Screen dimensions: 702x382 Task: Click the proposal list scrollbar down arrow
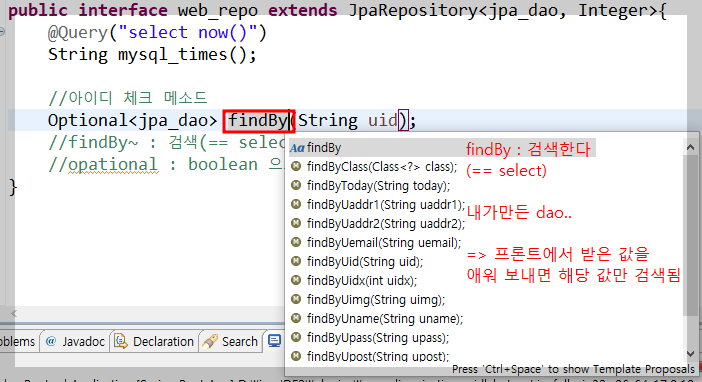[x=690, y=354]
